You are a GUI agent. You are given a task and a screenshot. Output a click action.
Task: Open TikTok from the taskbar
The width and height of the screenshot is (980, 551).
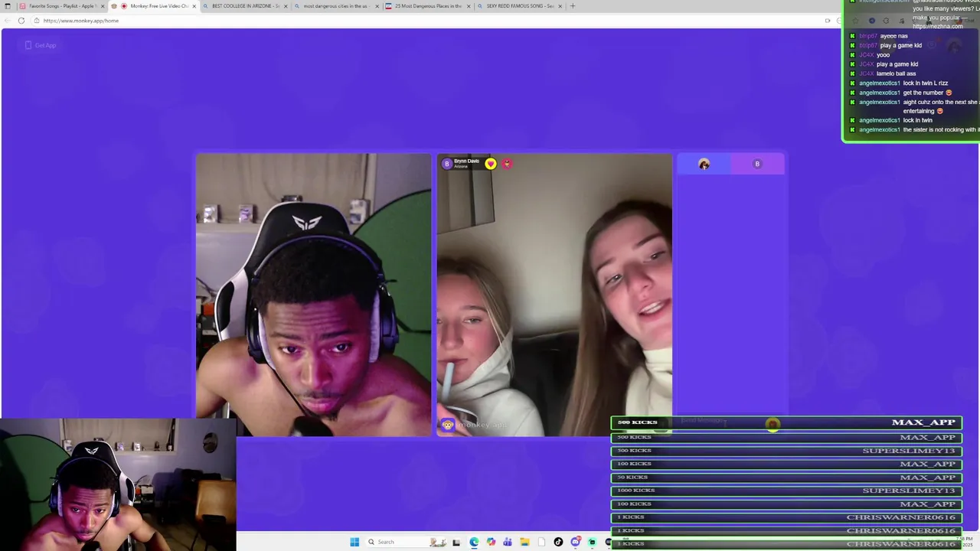(x=558, y=542)
